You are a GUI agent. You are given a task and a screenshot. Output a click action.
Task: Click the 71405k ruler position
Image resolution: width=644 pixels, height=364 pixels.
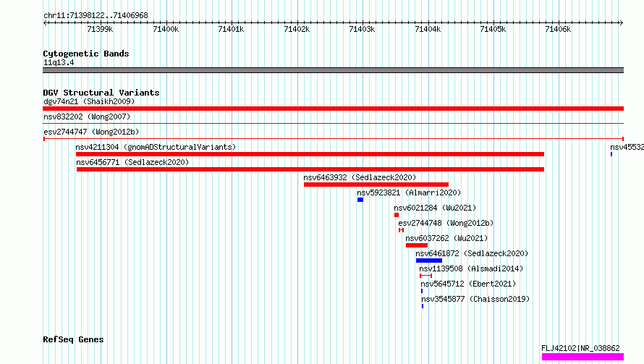[x=493, y=29]
